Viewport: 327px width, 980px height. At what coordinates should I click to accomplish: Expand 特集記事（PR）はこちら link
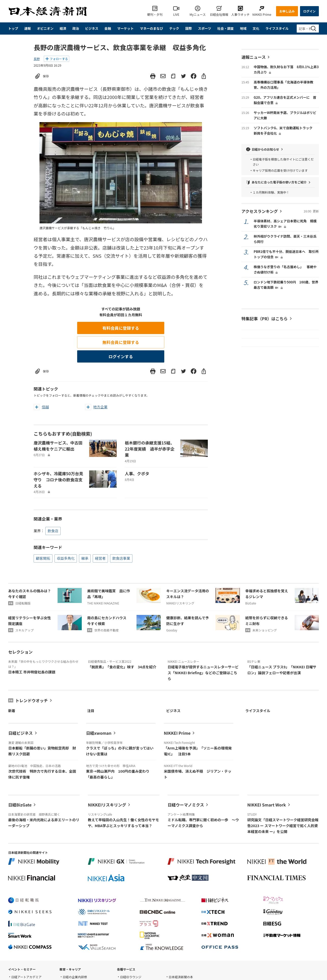(266, 319)
